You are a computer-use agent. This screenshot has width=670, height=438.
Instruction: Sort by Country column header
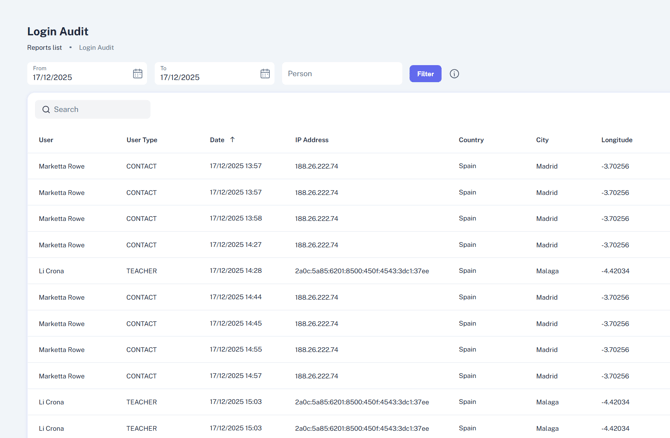coord(471,140)
